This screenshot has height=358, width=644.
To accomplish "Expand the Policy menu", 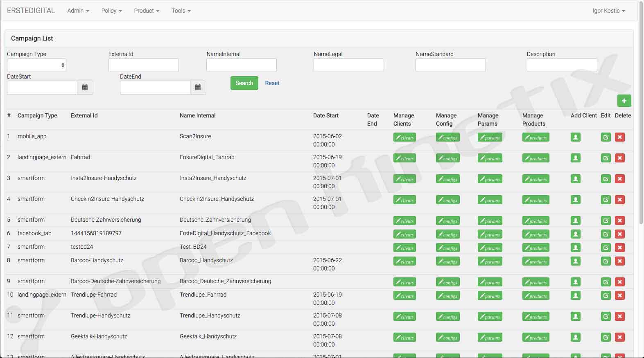I will pyautogui.click(x=112, y=11).
